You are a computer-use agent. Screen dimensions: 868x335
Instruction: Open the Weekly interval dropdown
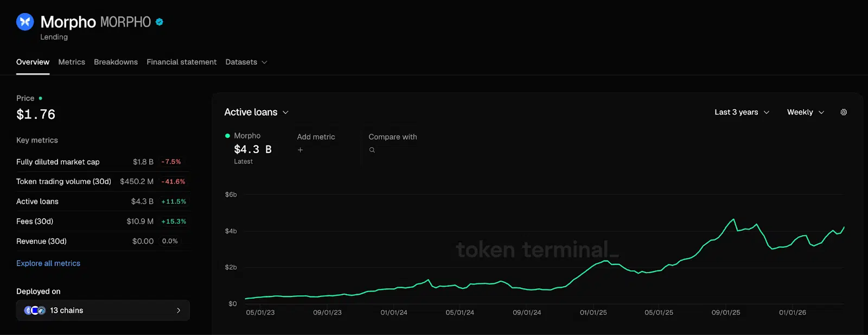pos(805,112)
